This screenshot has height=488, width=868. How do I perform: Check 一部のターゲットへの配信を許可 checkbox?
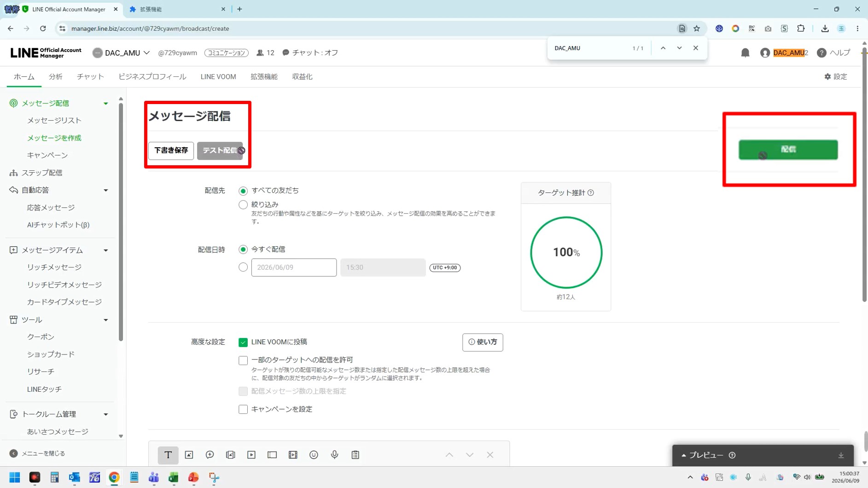[243, 360]
